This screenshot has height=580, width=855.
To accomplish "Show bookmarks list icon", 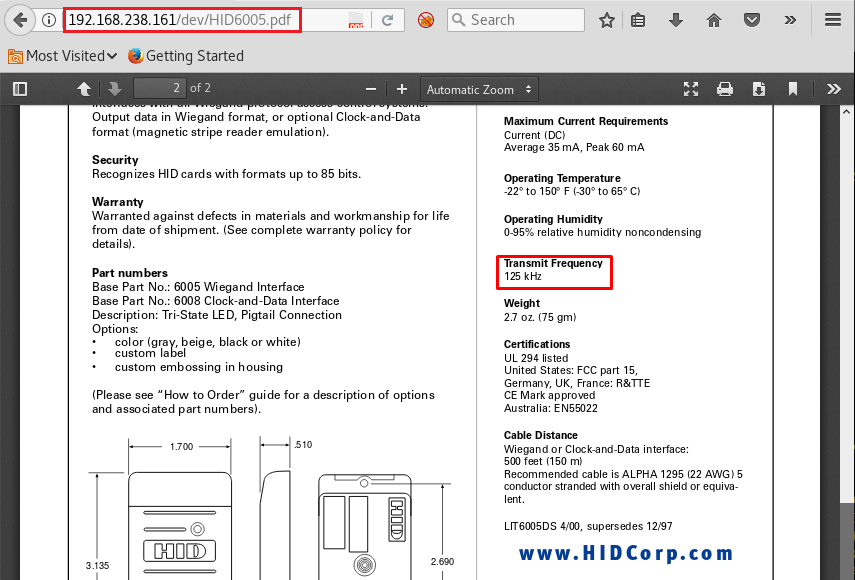I will pos(638,20).
